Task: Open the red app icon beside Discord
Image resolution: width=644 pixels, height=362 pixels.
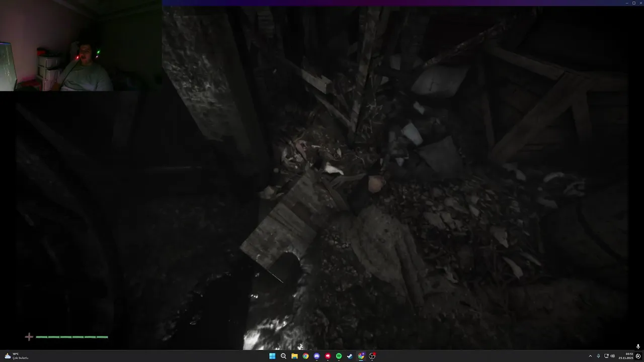Action: (x=328, y=356)
